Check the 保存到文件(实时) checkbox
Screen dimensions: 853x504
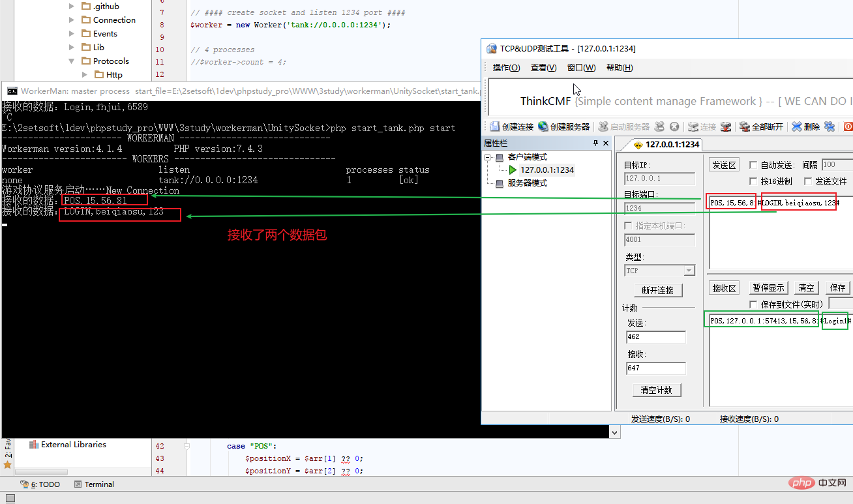coord(753,304)
